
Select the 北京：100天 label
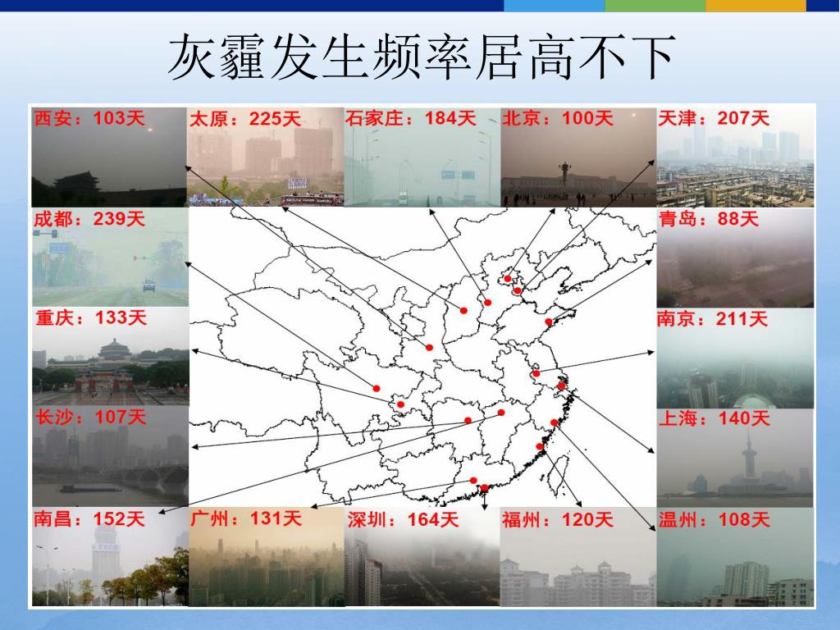(x=558, y=118)
